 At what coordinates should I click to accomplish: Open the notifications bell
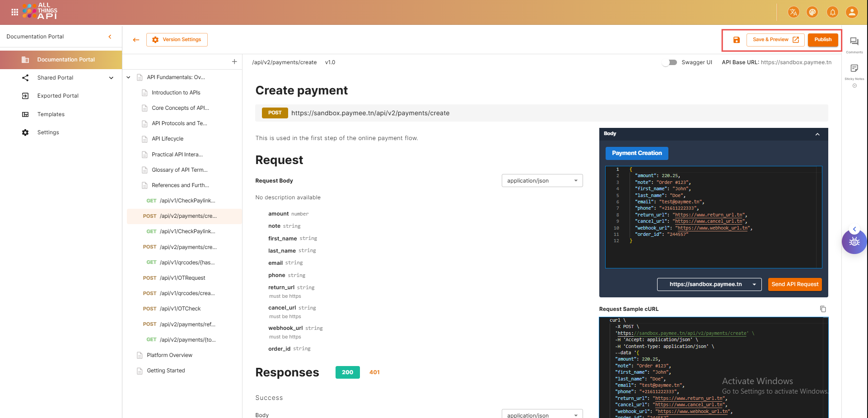pos(832,12)
